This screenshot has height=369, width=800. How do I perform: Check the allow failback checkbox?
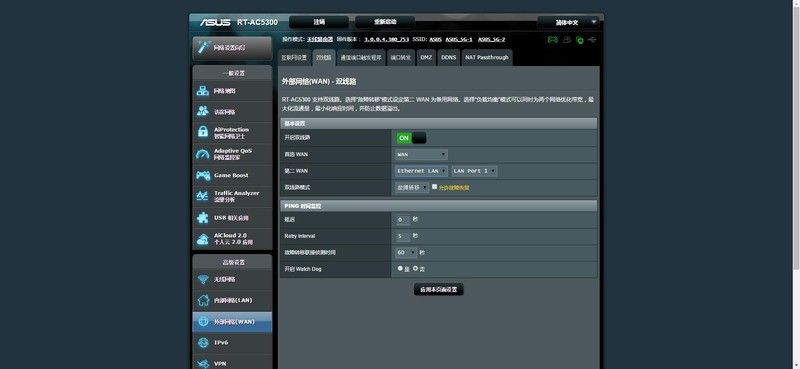pyautogui.click(x=435, y=187)
